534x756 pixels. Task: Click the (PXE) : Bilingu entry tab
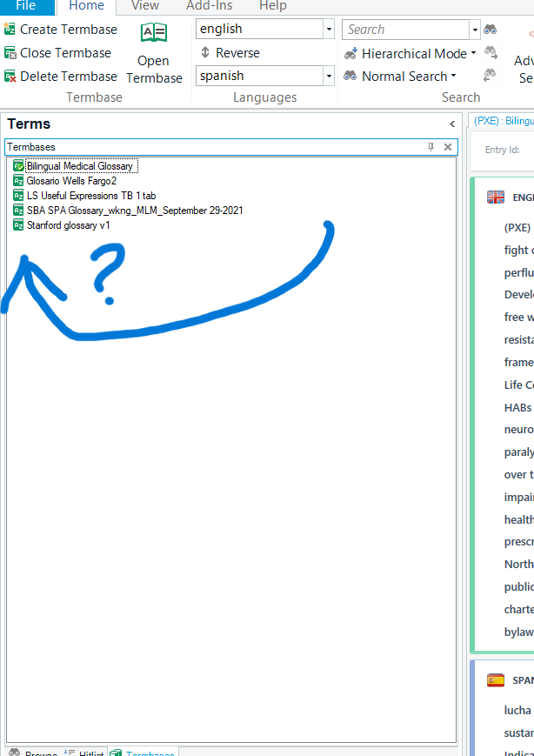[x=504, y=121]
